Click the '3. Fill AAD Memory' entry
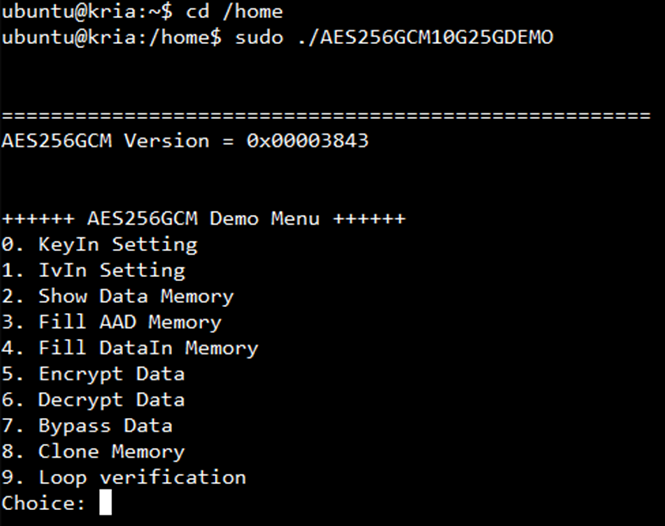Image resolution: width=665 pixels, height=526 pixels. pyautogui.click(x=112, y=322)
